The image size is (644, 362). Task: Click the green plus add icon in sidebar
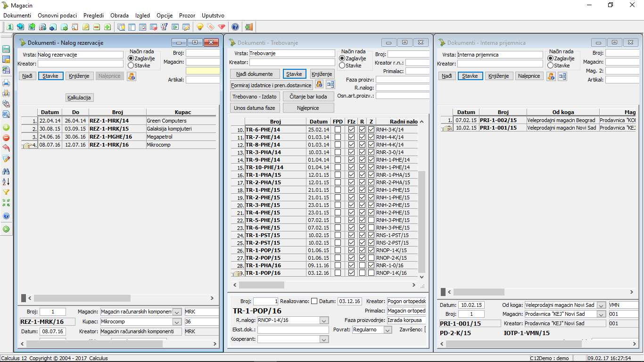[6, 127]
